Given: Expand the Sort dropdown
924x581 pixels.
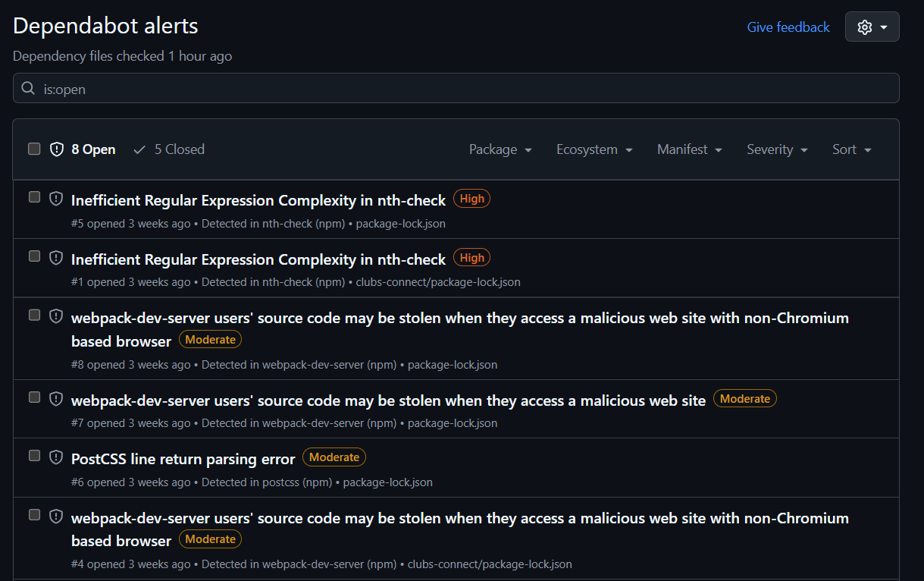Looking at the screenshot, I should pos(852,149).
